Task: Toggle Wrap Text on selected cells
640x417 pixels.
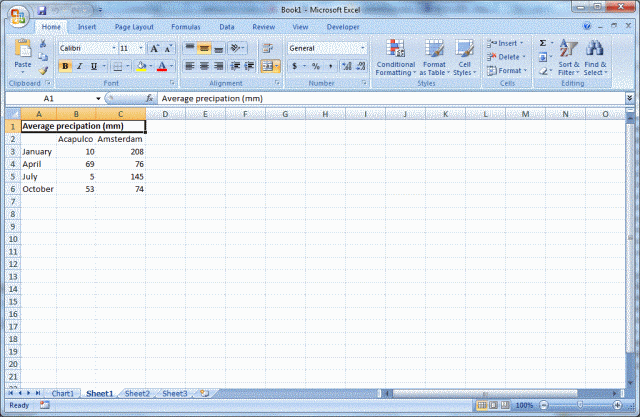Action: (x=268, y=49)
